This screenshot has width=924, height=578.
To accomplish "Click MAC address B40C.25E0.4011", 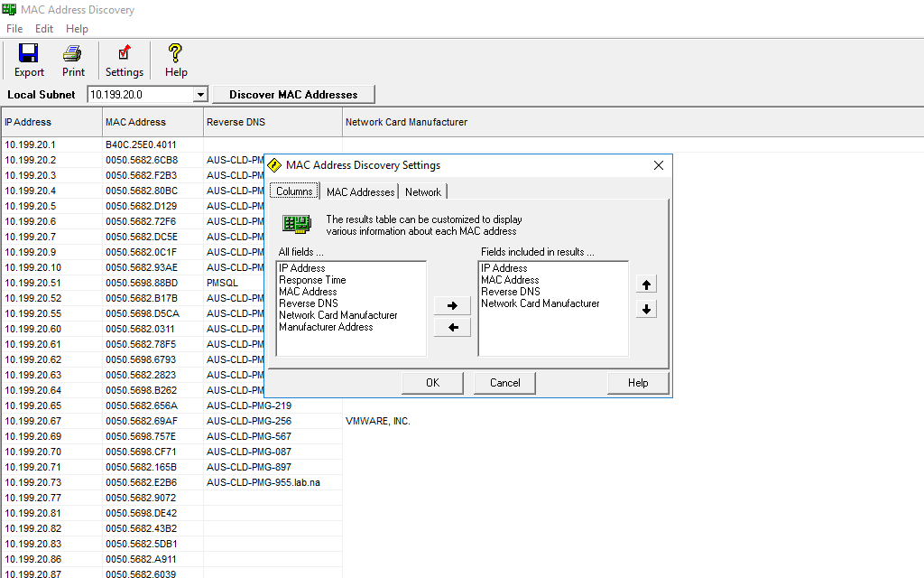I will (x=141, y=144).
